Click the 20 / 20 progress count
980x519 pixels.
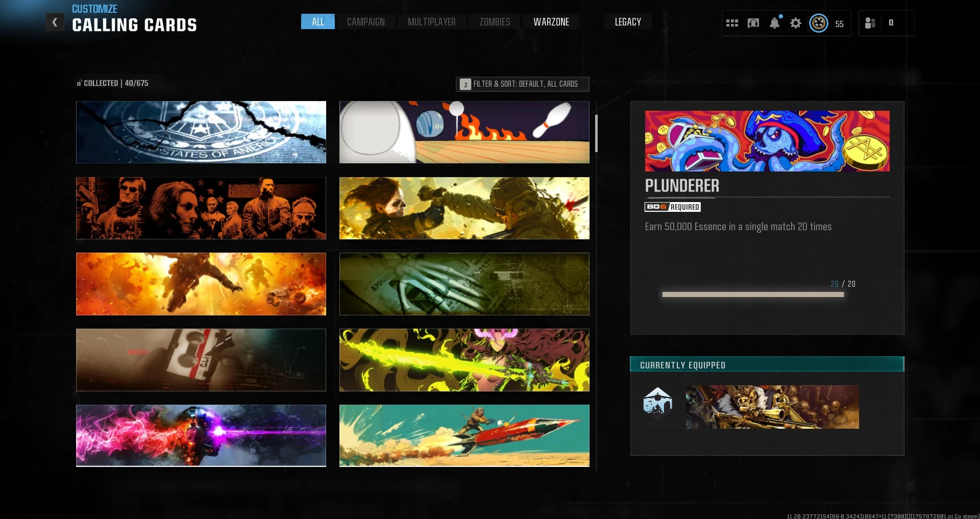[x=843, y=284]
